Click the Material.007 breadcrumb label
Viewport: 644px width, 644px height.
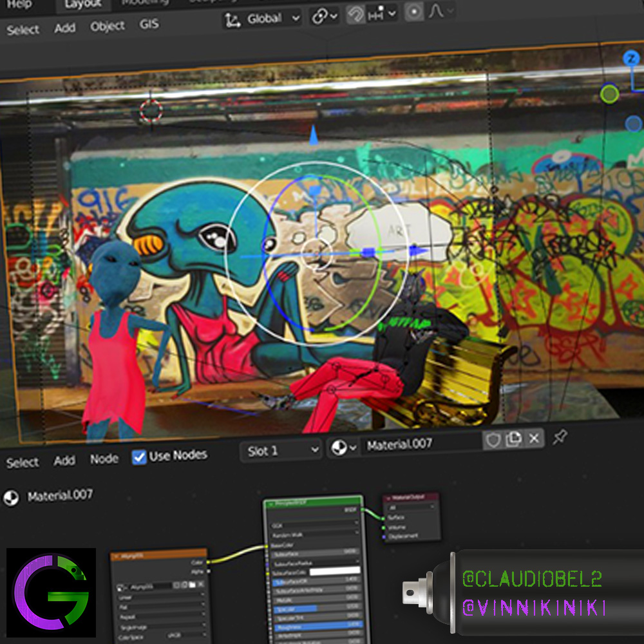[x=60, y=495]
